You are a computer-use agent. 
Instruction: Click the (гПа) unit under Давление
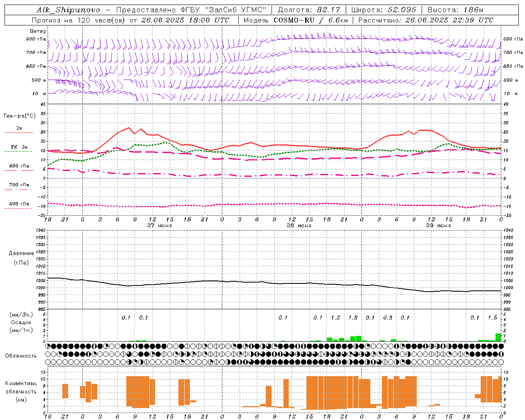pyautogui.click(x=21, y=262)
